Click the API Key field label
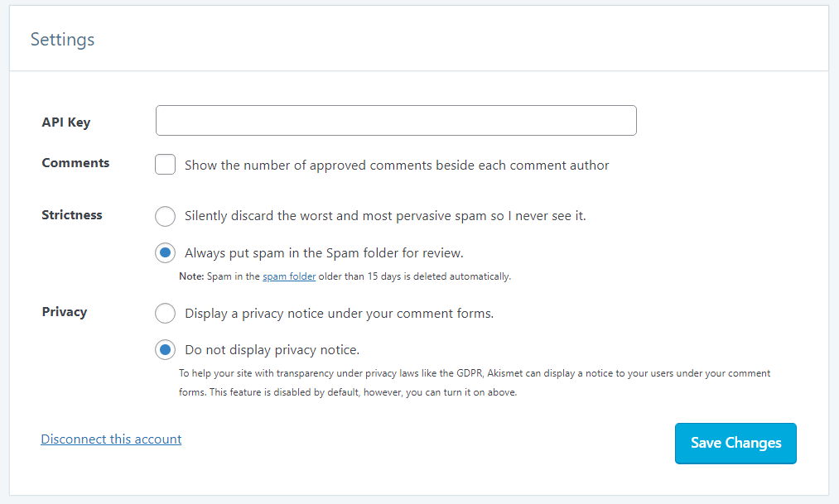The height and width of the screenshot is (504, 839). (x=66, y=122)
